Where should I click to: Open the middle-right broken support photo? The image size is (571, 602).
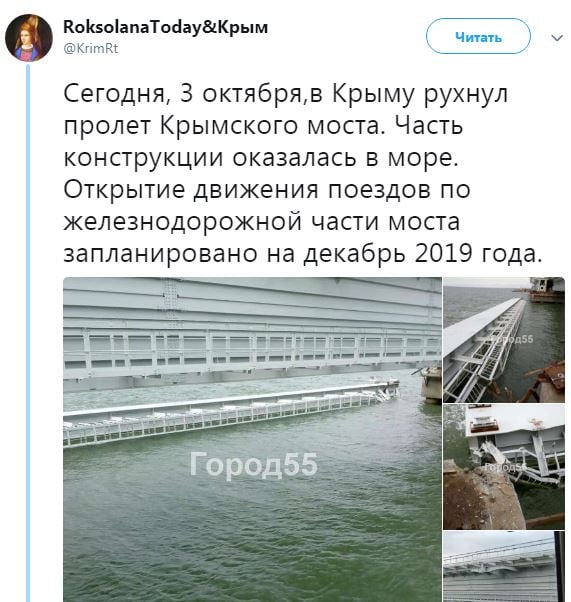click(x=504, y=466)
